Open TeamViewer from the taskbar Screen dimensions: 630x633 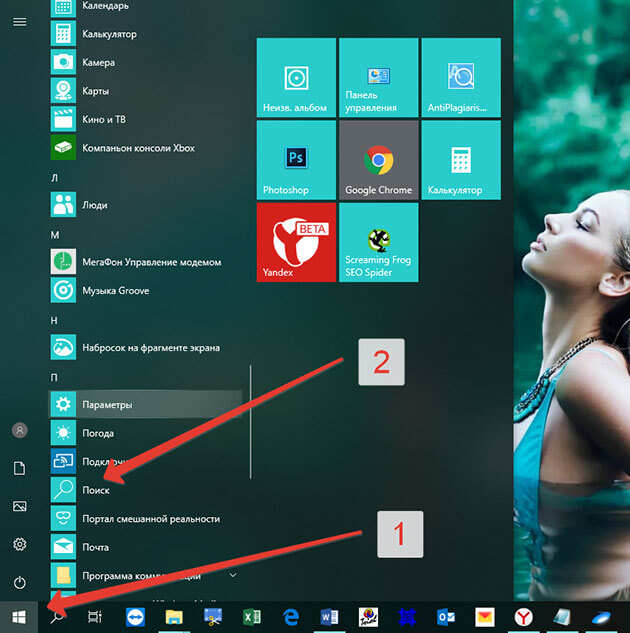135,617
